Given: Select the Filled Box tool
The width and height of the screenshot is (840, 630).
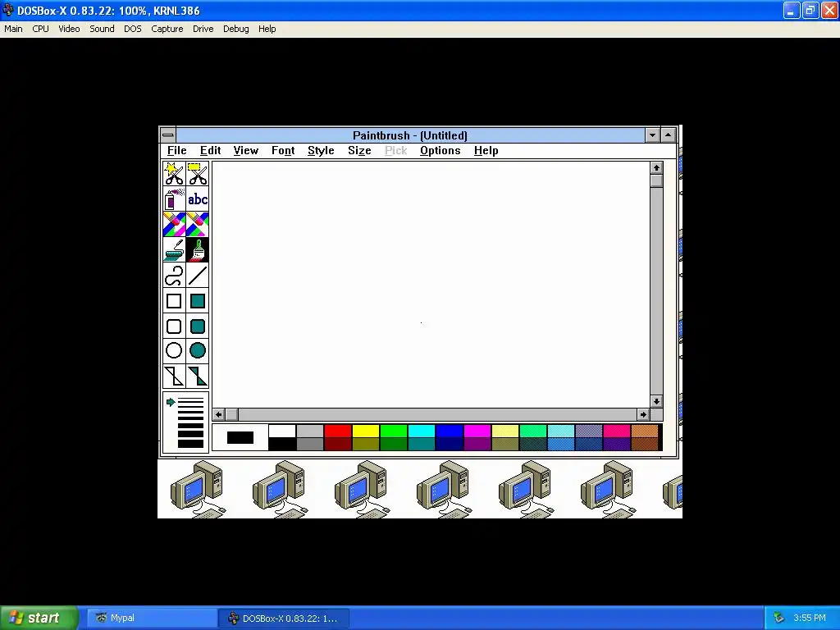Looking at the screenshot, I should [x=198, y=300].
